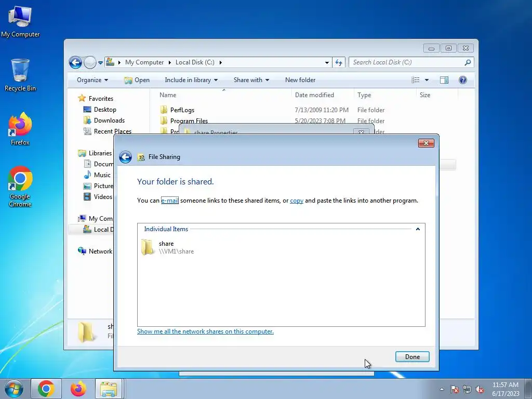
Task: Click Chrome in the taskbar
Action: [46, 389]
